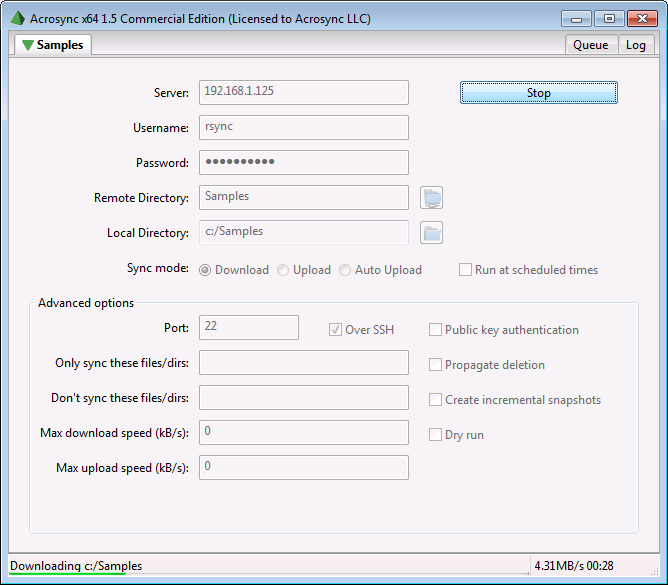Click the window resize grip in status bar

[x=654, y=571]
